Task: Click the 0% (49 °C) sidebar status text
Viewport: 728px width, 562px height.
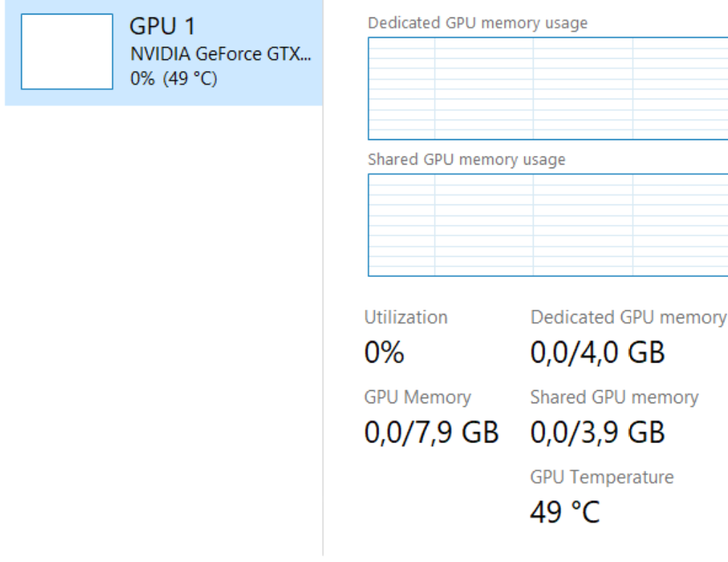Action: [174, 78]
